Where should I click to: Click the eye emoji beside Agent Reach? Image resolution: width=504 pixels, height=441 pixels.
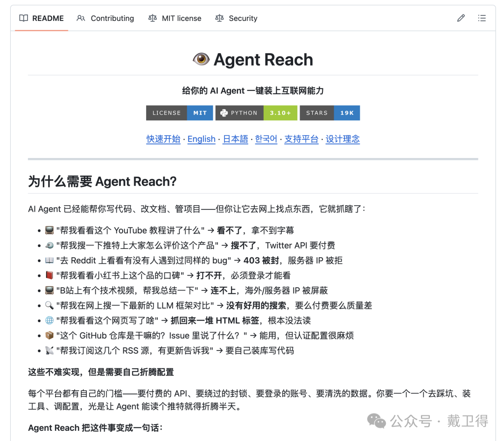201,59
